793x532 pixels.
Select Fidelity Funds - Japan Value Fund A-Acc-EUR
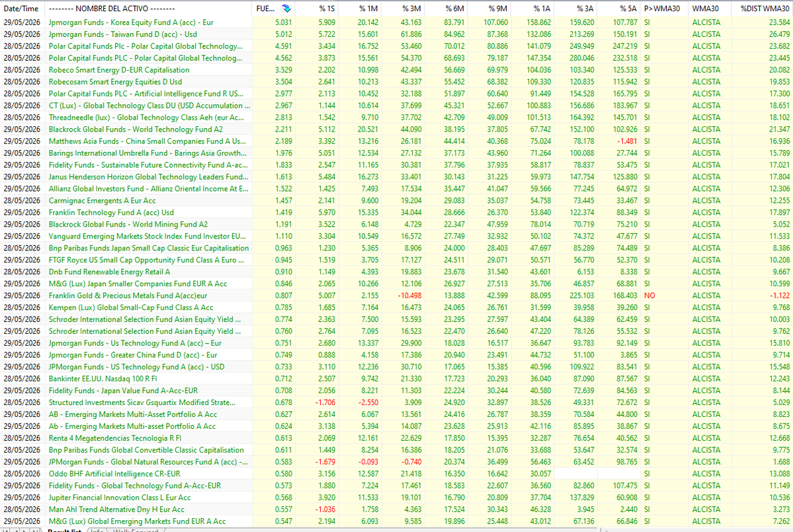(x=397, y=391)
